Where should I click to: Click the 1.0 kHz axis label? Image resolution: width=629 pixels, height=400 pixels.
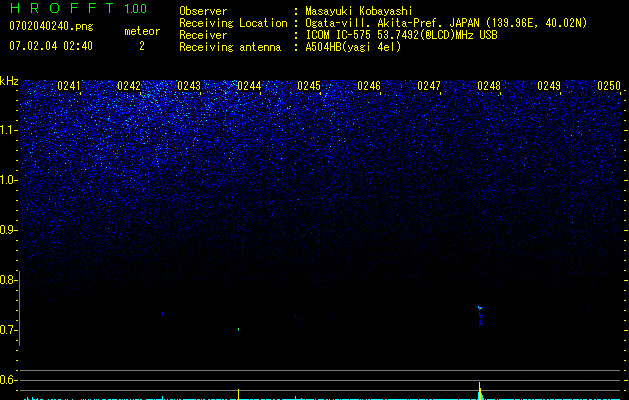(8, 180)
